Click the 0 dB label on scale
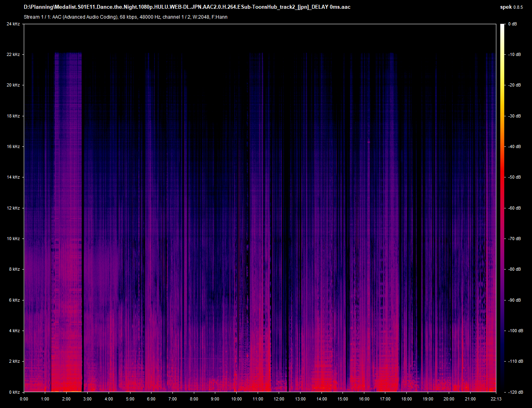 513,24
